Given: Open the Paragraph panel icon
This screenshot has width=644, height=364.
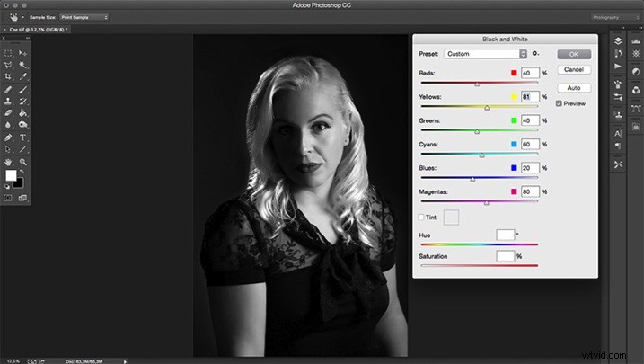Looking at the screenshot, I should [618, 146].
